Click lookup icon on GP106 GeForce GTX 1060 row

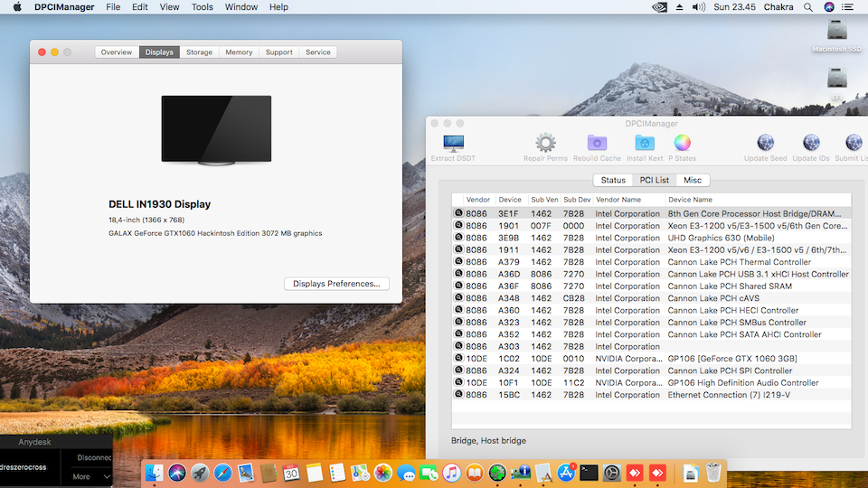[458, 358]
